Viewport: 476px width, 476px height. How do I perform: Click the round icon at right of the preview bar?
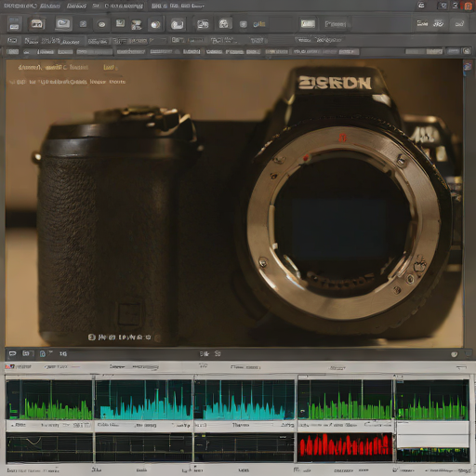tap(455, 354)
